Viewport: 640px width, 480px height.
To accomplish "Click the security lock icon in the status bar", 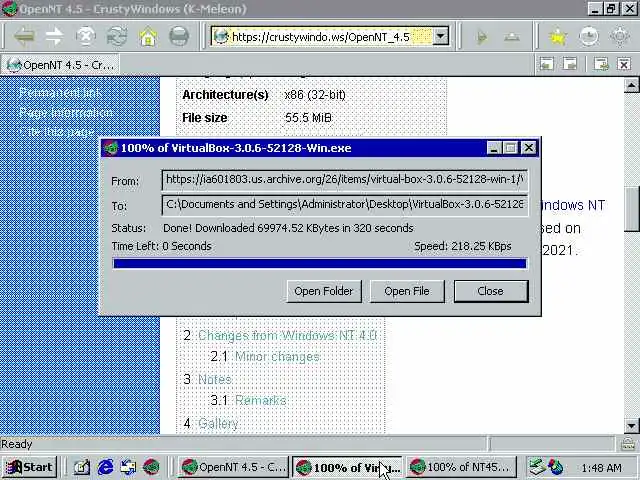I will pyautogui.click(x=628, y=443).
